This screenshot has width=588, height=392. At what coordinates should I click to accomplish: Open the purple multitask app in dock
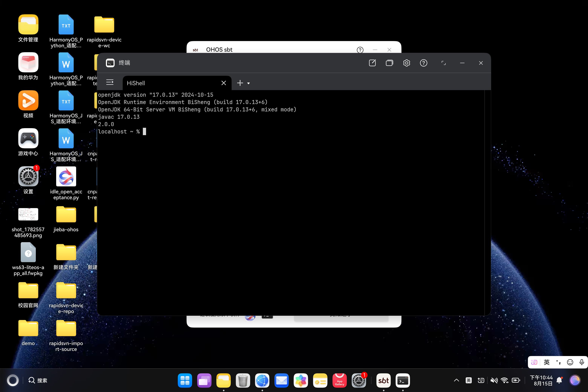tap(204, 381)
